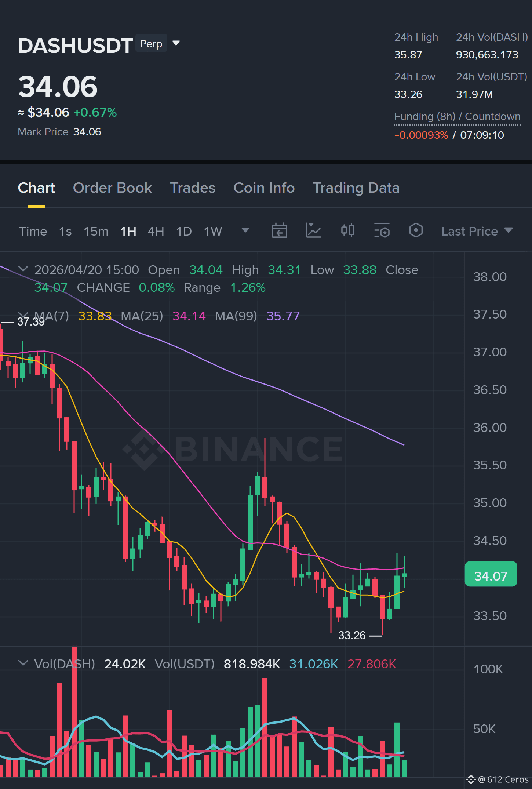Viewport: 532px width, 789px height.
Task: Click the hexagon chart preferences icon
Action: [416, 230]
